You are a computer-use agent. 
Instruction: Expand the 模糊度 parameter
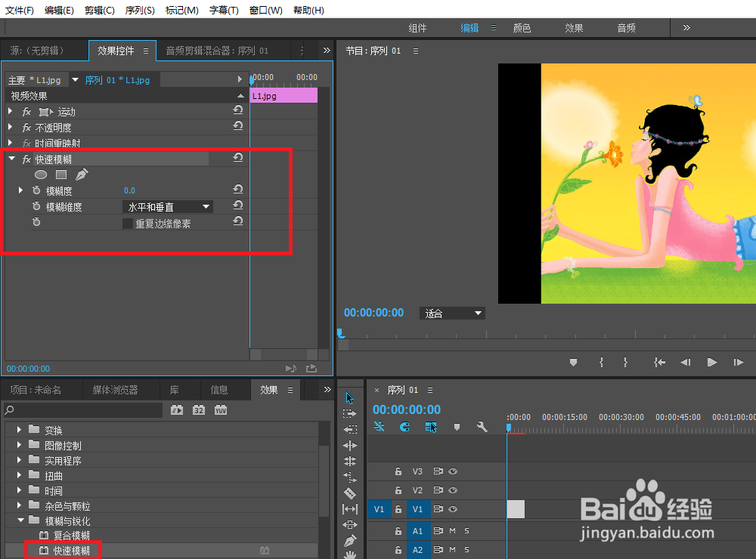20,190
